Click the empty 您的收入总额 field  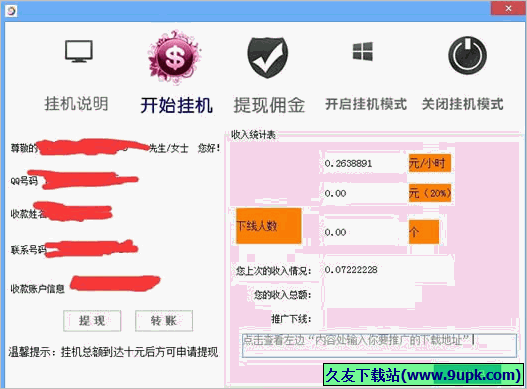pos(371,295)
